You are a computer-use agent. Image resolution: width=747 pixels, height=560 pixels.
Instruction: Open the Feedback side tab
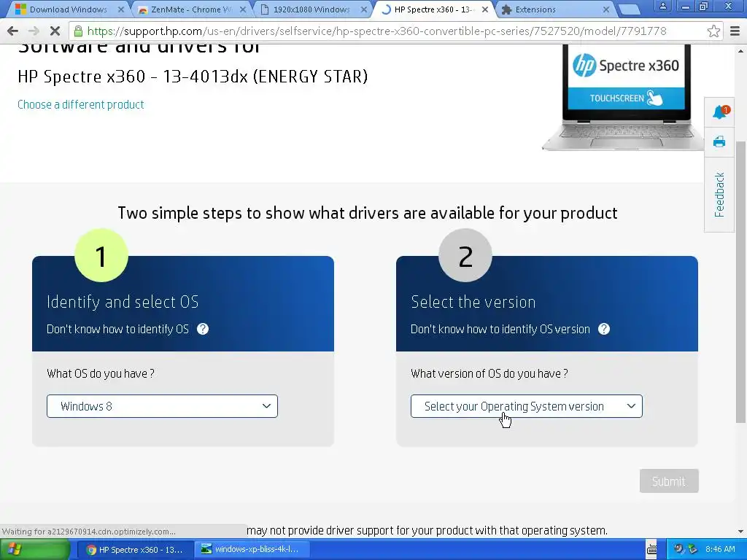pyautogui.click(x=719, y=195)
